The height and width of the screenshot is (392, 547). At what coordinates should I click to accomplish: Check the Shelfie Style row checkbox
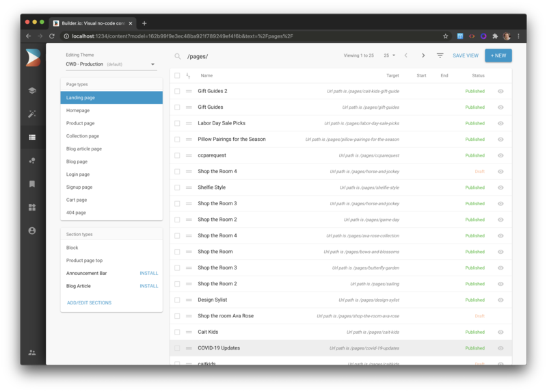pyautogui.click(x=177, y=187)
